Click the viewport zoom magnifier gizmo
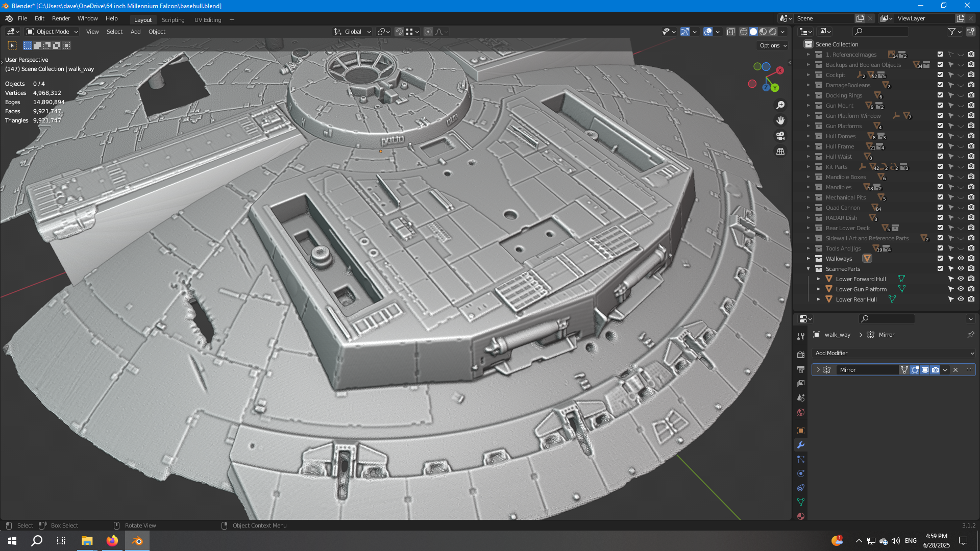This screenshot has height=551, width=980. coord(780,105)
